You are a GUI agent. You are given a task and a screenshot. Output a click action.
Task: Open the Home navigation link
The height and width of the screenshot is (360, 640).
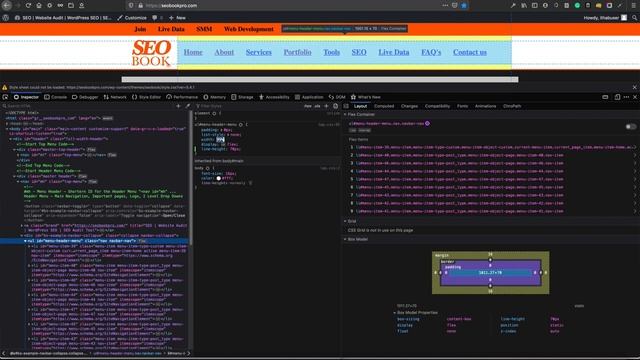[193, 52]
